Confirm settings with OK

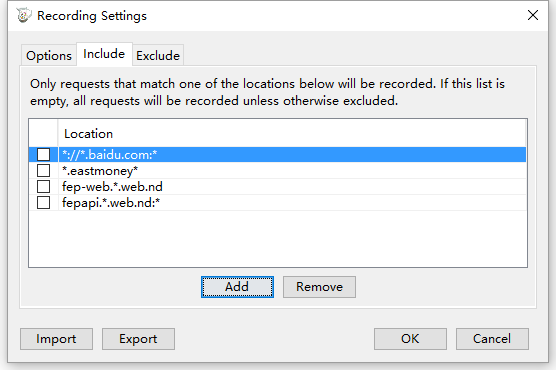[x=410, y=339]
